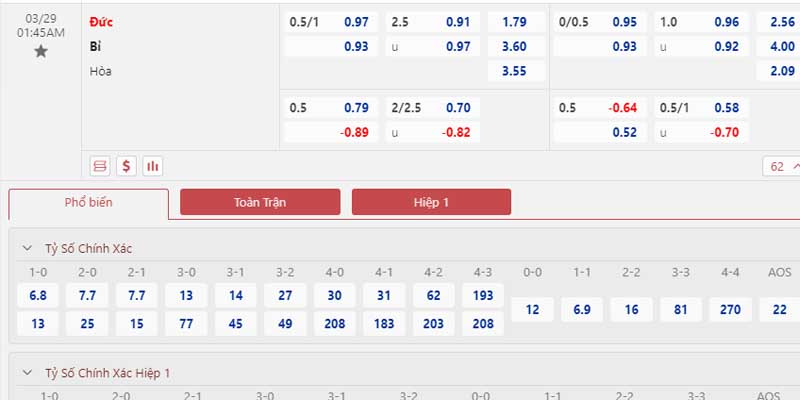Click the stacked rows icon below Hòa
The image size is (800, 400).
pyautogui.click(x=99, y=166)
